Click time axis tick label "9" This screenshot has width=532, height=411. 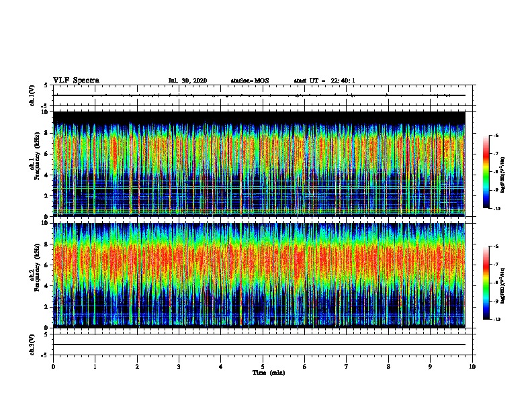click(x=430, y=366)
